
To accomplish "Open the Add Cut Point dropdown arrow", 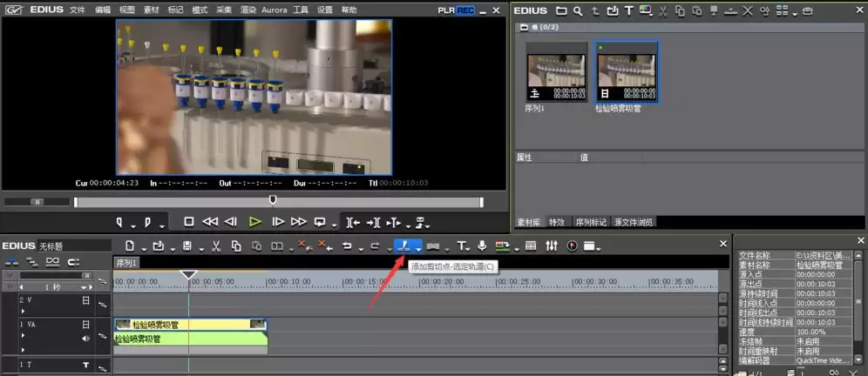I will [x=418, y=248].
